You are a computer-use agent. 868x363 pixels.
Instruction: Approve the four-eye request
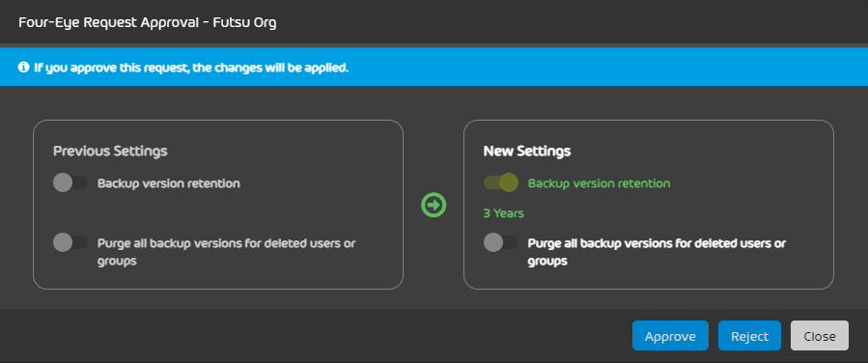pos(670,336)
